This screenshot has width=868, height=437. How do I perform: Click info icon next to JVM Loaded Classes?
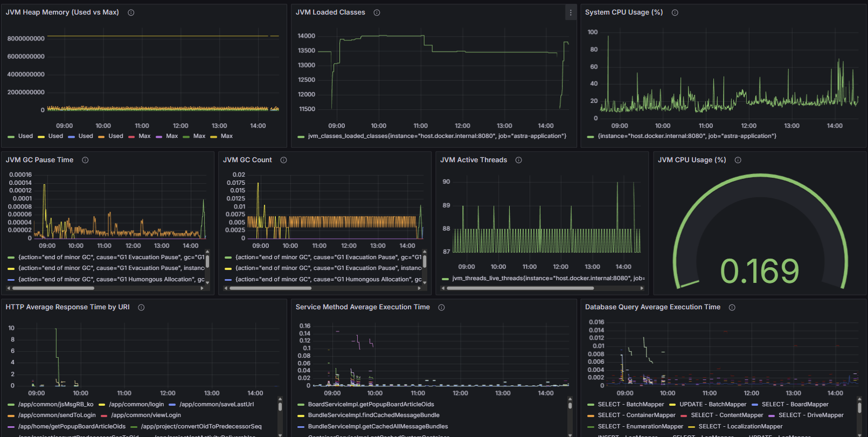(x=377, y=12)
